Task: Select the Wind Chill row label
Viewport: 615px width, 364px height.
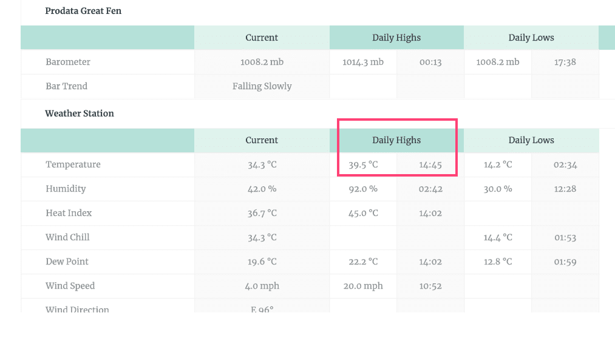Action: pos(67,237)
